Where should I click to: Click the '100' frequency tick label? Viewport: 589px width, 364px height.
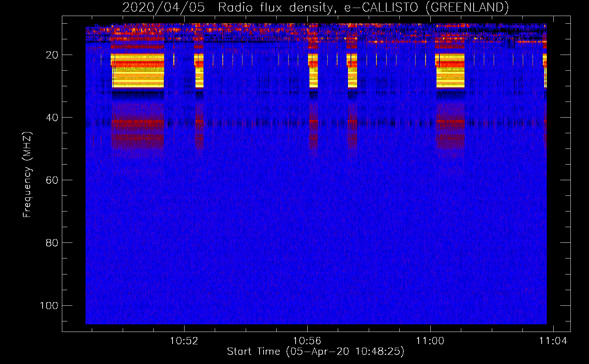[x=49, y=305]
